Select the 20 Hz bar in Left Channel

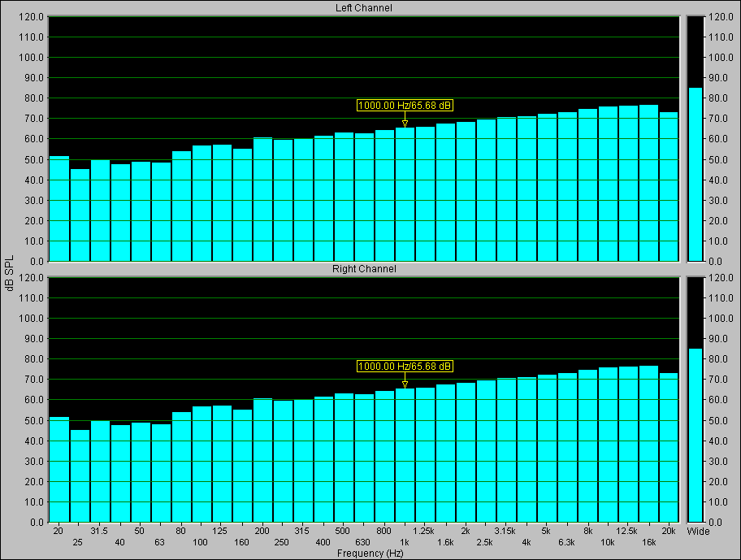point(59,208)
